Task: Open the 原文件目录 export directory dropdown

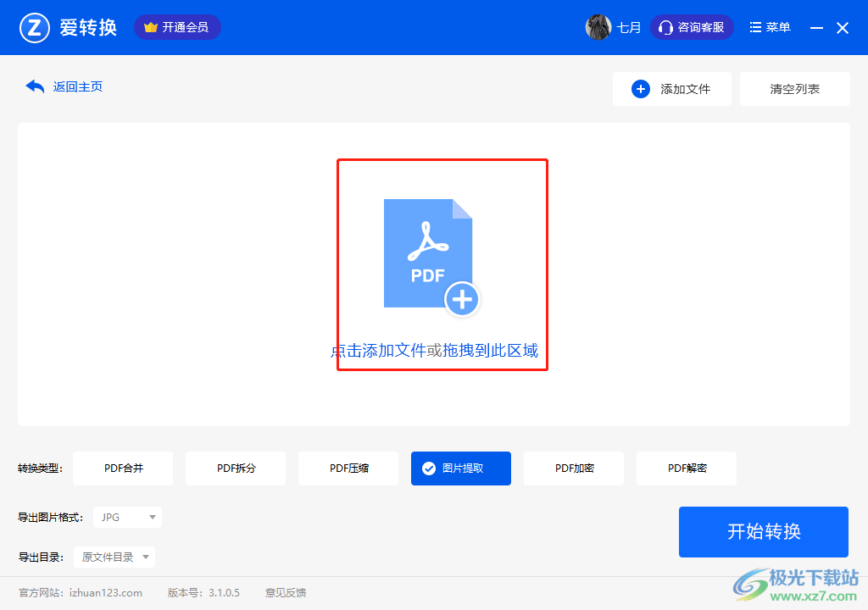Action: 114,557
